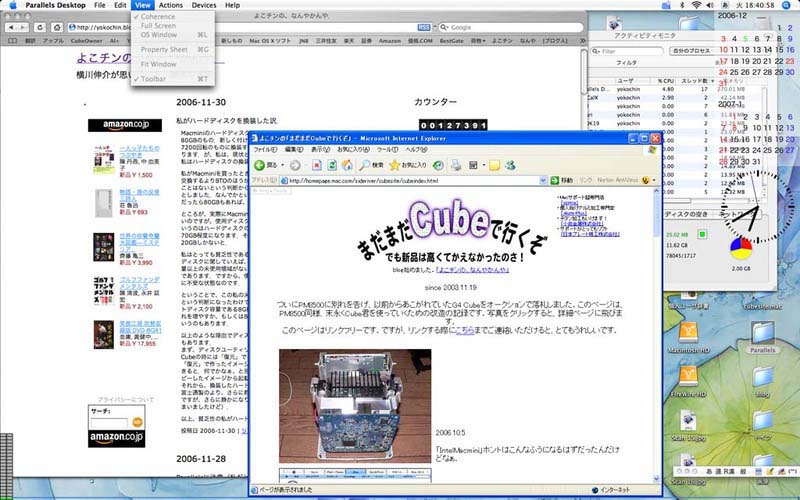This screenshot has width=800, height=500.
Task: Open the File menu in Parallels Desktop
Action: click(x=100, y=5)
